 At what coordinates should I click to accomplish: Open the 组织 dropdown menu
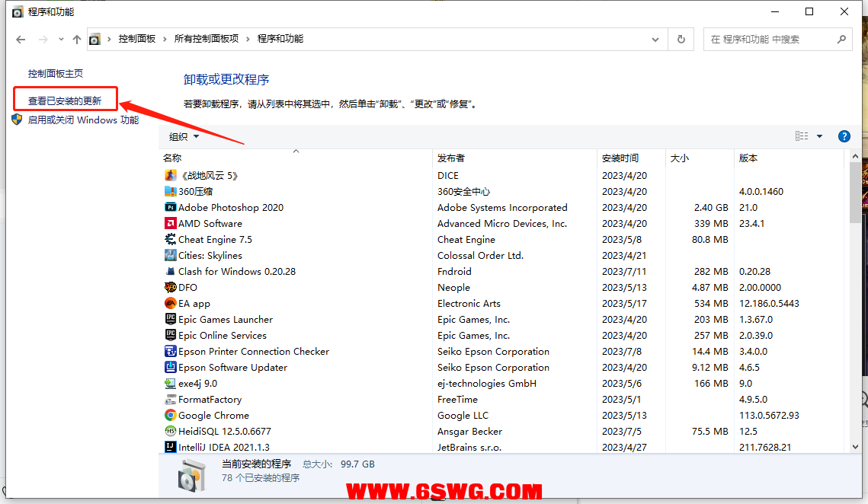click(184, 136)
